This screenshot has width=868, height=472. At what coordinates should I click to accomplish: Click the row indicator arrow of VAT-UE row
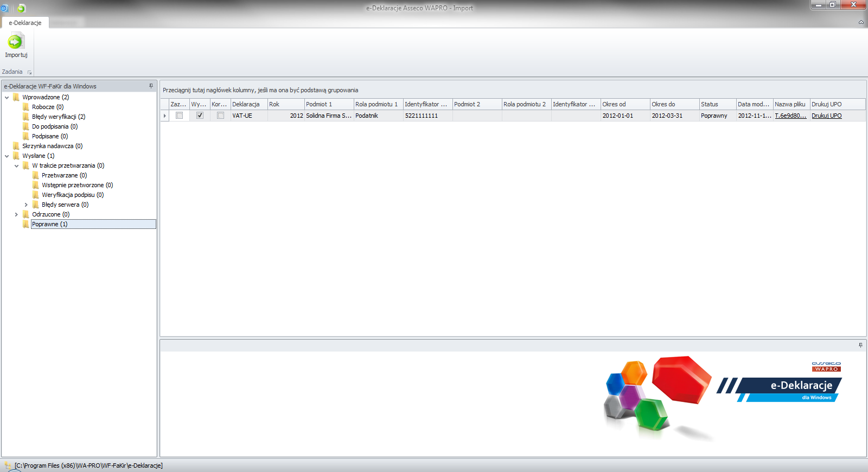coord(164,116)
